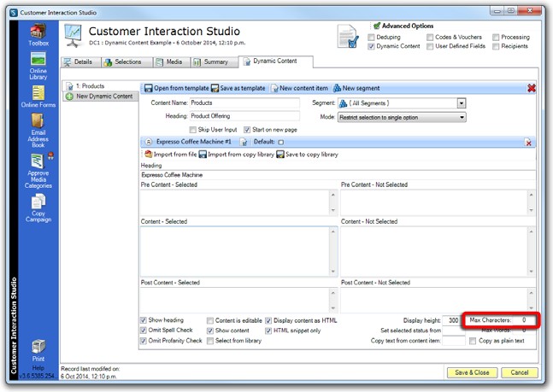553x392 pixels.
Task: Toggle Omit Profanity Check checkbox
Action: point(144,341)
